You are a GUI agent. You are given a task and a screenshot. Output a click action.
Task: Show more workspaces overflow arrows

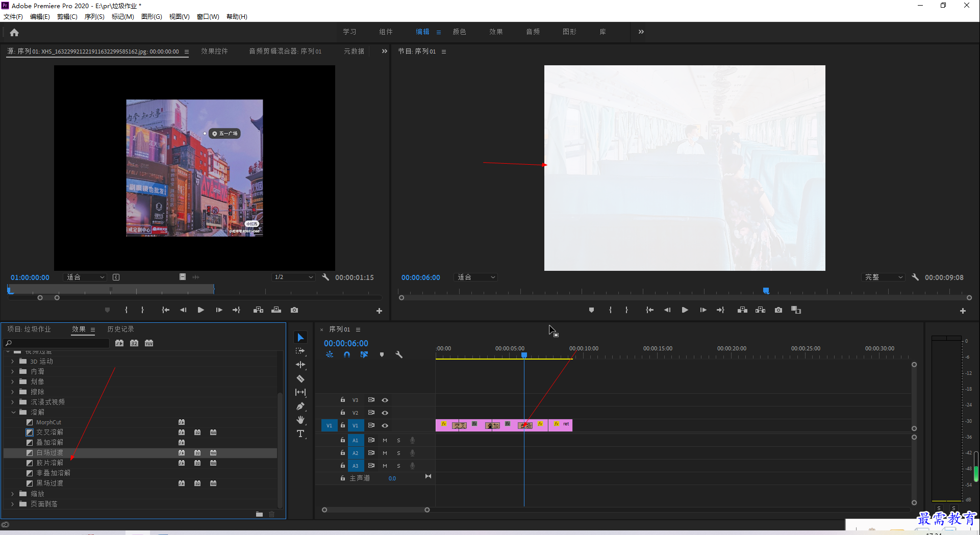click(641, 32)
